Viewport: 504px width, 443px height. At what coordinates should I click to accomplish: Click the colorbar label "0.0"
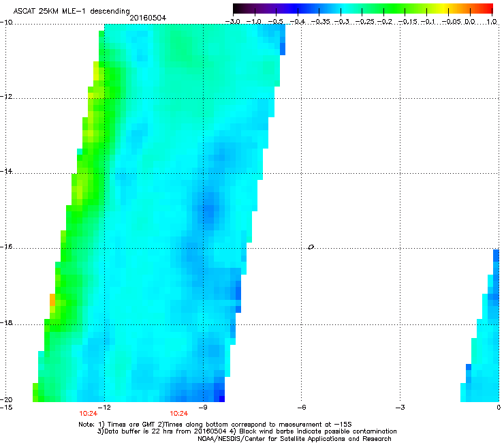[x=470, y=22]
